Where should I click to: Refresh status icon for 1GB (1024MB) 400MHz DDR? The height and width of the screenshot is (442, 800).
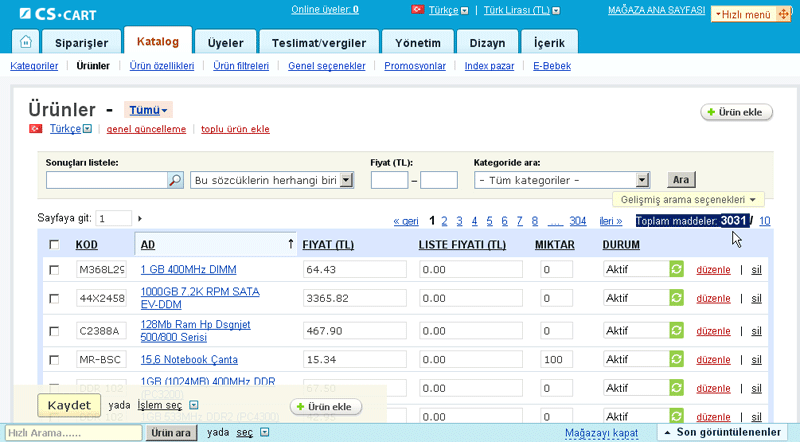point(677,388)
